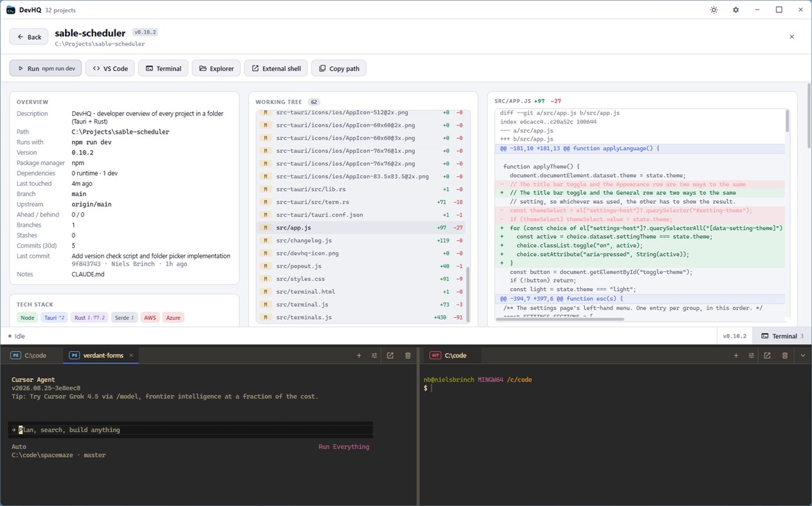Click the working tree count badge 62

[313, 102]
